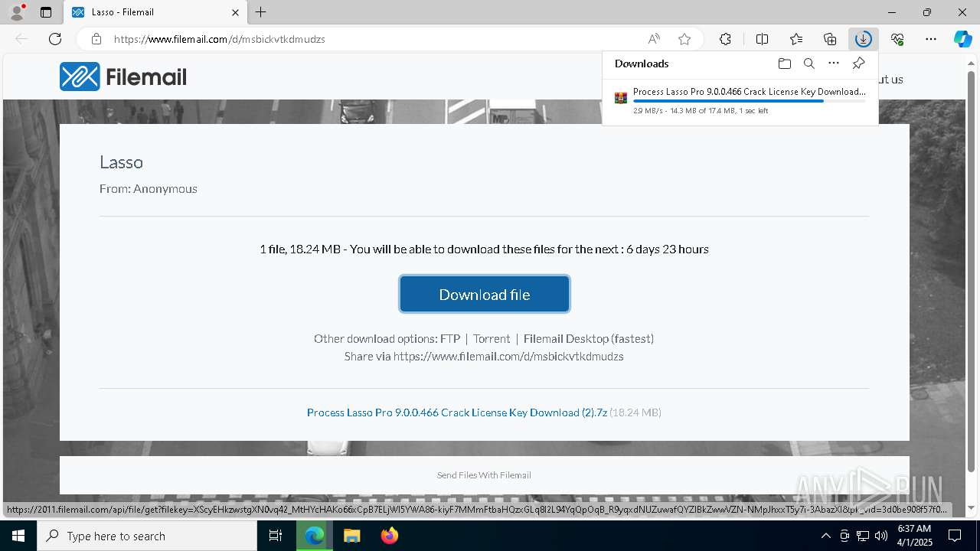
Task: Click the Filemail logo
Action: pos(123,77)
